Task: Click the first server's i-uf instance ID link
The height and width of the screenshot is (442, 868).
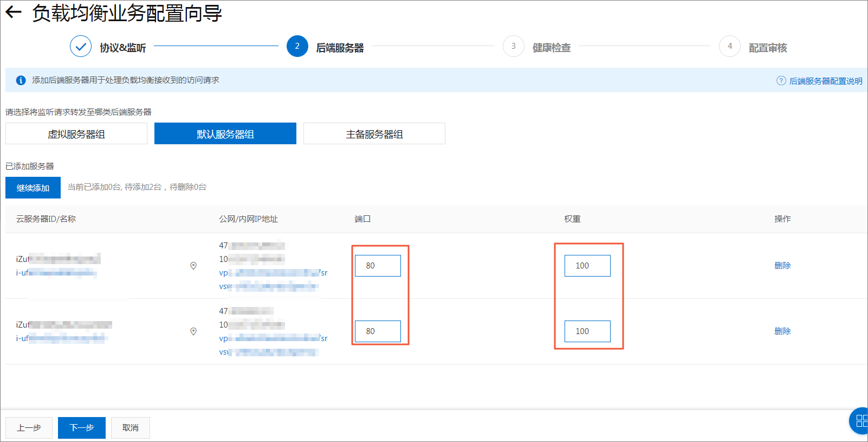Action: coord(56,273)
